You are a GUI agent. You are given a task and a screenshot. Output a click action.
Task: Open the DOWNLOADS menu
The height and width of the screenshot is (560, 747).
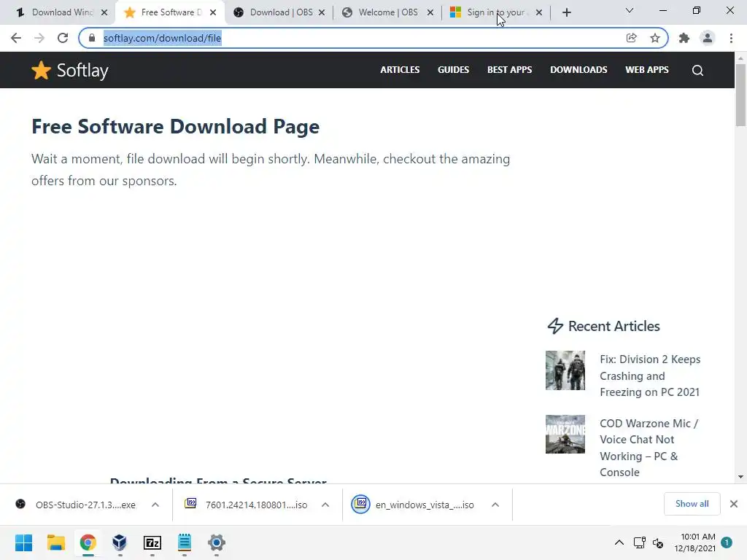point(578,69)
